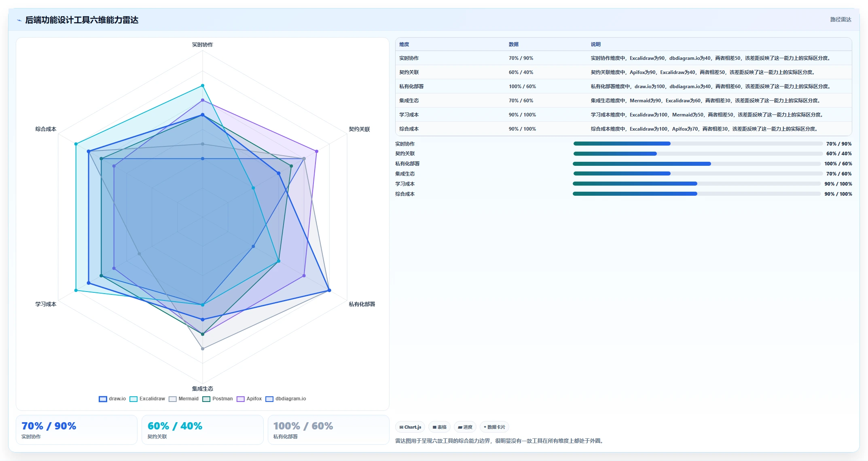Click the Excalidraw point on 实时协作 axis

point(203,86)
